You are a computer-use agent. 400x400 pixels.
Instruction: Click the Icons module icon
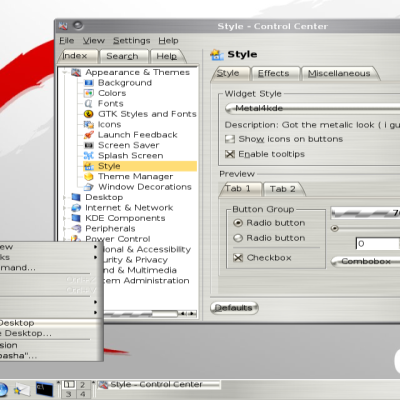click(x=89, y=124)
